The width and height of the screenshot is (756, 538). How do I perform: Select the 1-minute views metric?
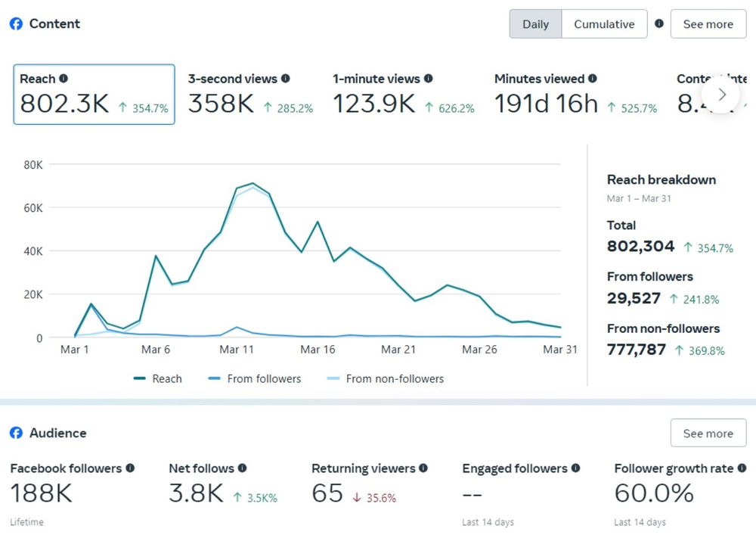tap(404, 94)
